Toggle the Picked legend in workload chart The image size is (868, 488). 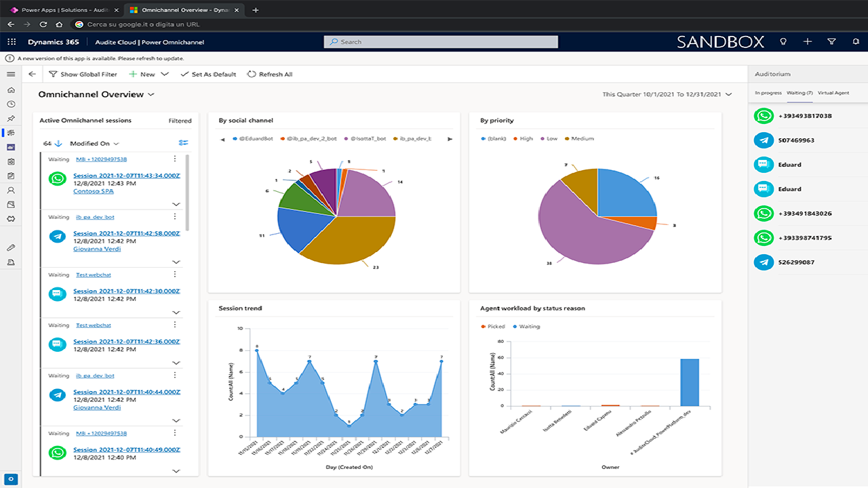click(493, 327)
